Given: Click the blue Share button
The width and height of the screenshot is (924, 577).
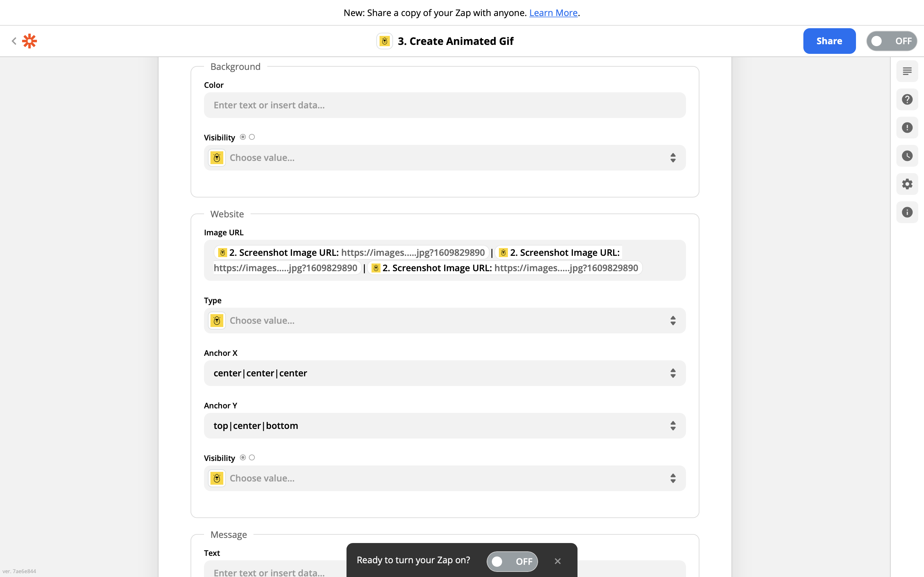Looking at the screenshot, I should tap(829, 41).
